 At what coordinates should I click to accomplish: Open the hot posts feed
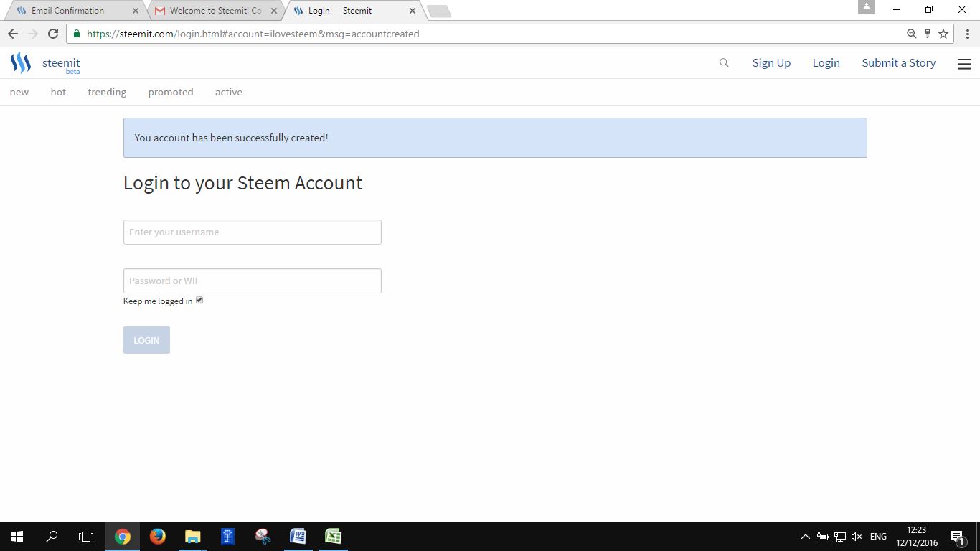click(58, 92)
